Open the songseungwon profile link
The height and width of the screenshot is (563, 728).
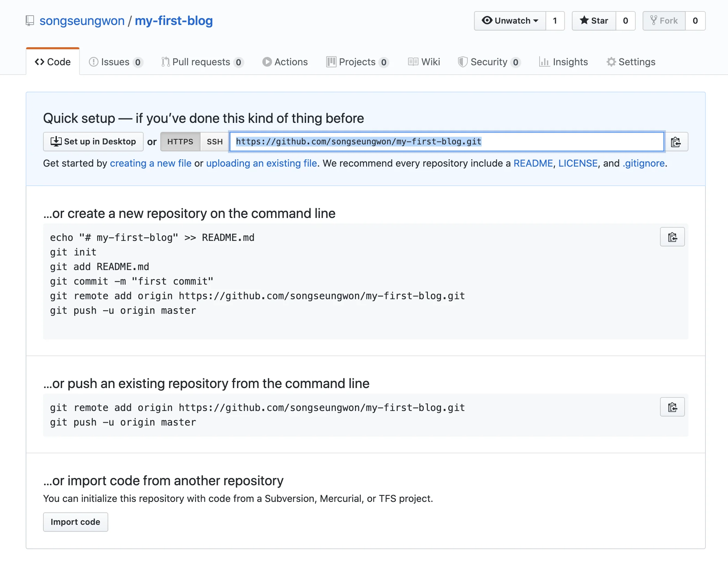pyautogui.click(x=82, y=21)
